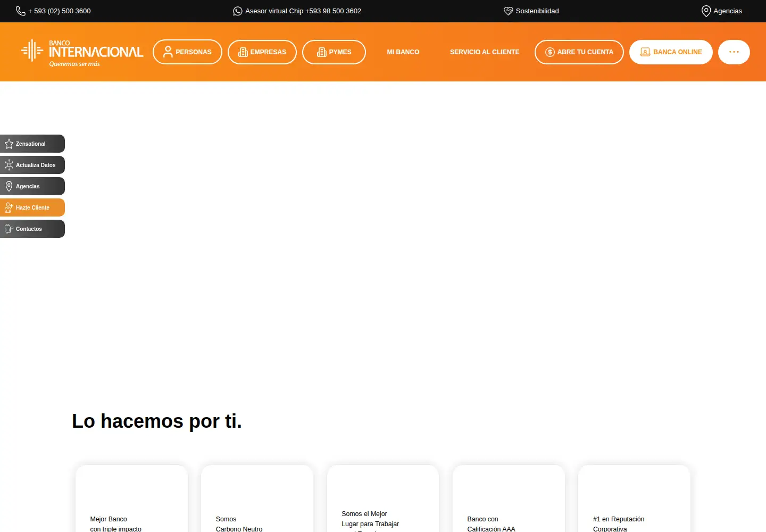766x532 pixels.
Task: Click the phone number +593 (02) 500 3600
Action: click(60, 11)
